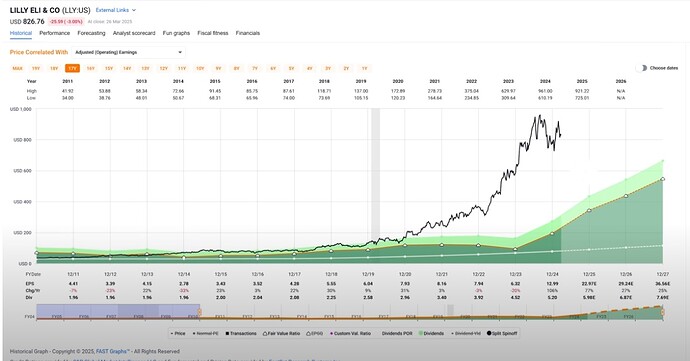Viewport: 690px width, 361px height.
Task: Open the Price Correlated With dropdown
Action: pyautogui.click(x=128, y=52)
